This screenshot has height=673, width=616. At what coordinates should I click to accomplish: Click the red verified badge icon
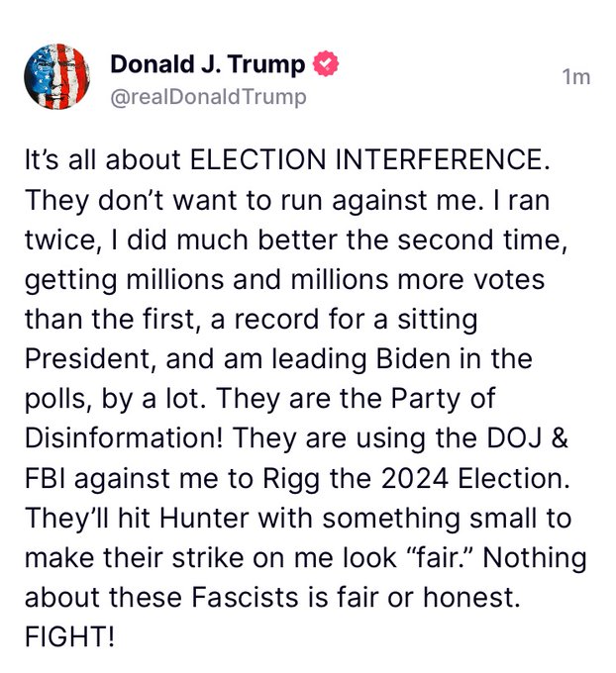[x=325, y=65]
